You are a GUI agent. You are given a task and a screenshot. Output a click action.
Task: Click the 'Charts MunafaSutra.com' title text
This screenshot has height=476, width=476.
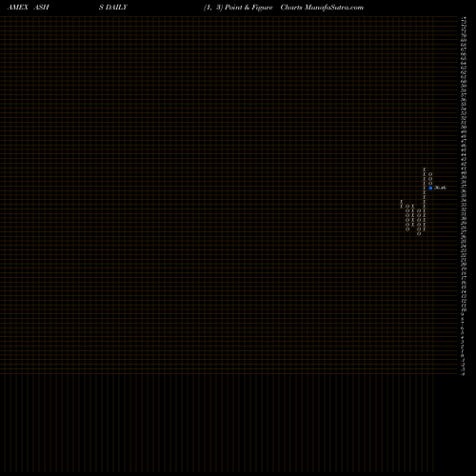point(322,8)
